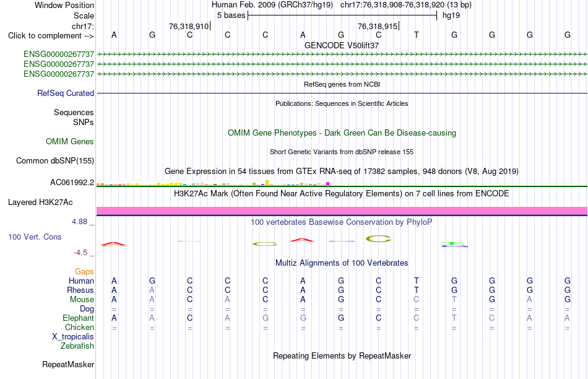Click 'Repeating Elements by RepeatMasker' title
Screen dimensions: 588x379
pos(342,355)
